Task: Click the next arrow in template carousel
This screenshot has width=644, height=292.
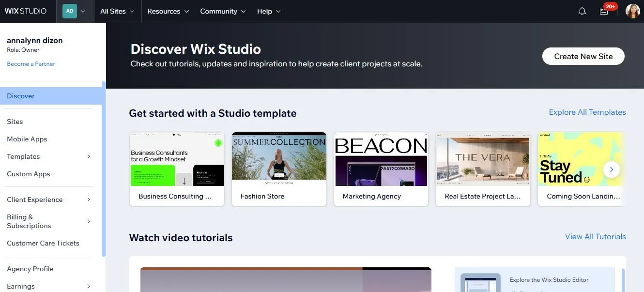Action: 612,169
